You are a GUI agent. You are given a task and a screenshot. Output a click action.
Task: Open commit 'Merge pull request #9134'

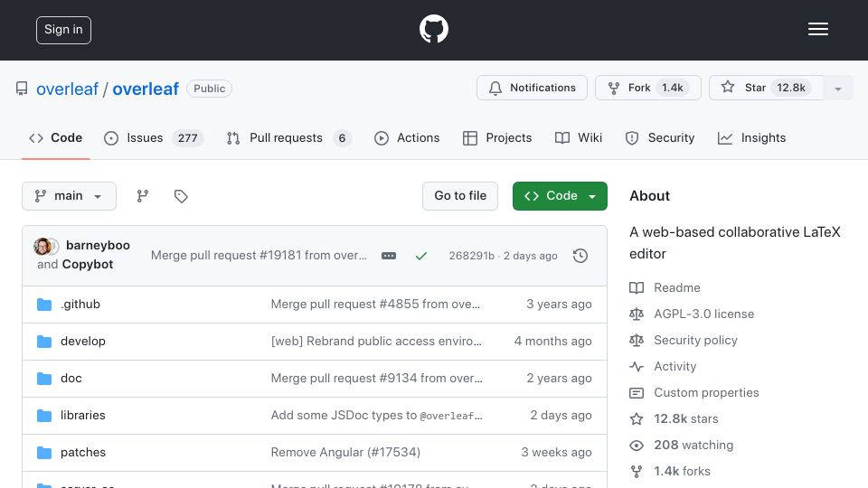click(376, 378)
